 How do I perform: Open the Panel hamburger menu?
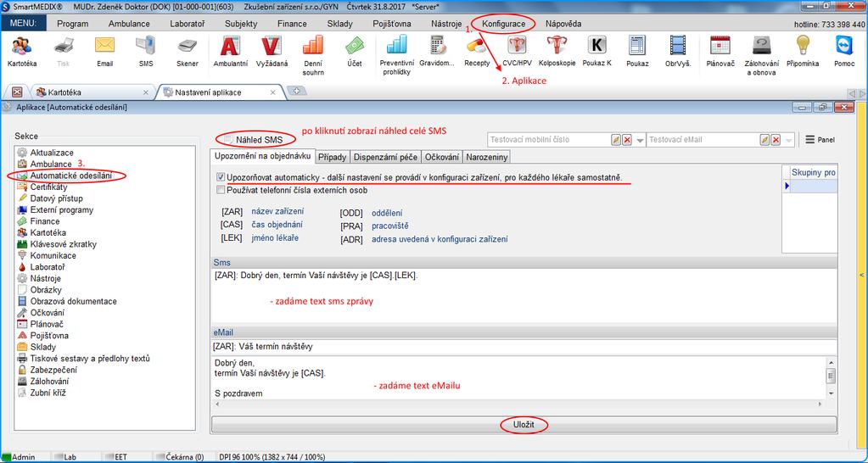coord(820,140)
